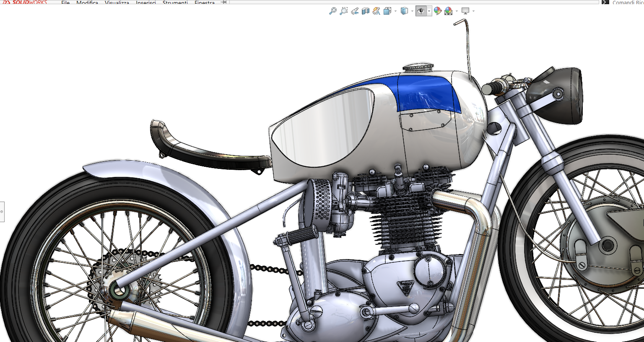
Task: Activate the Zoom to Area tool
Action: tap(343, 11)
